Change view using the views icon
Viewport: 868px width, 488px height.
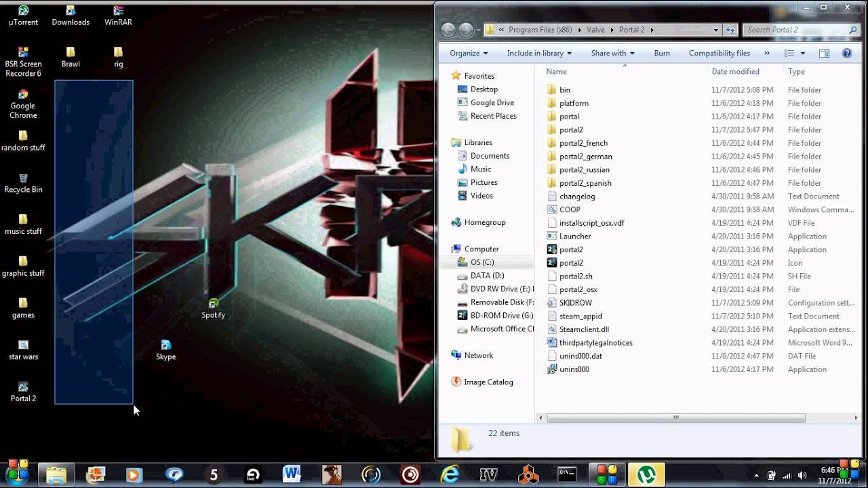[789, 53]
